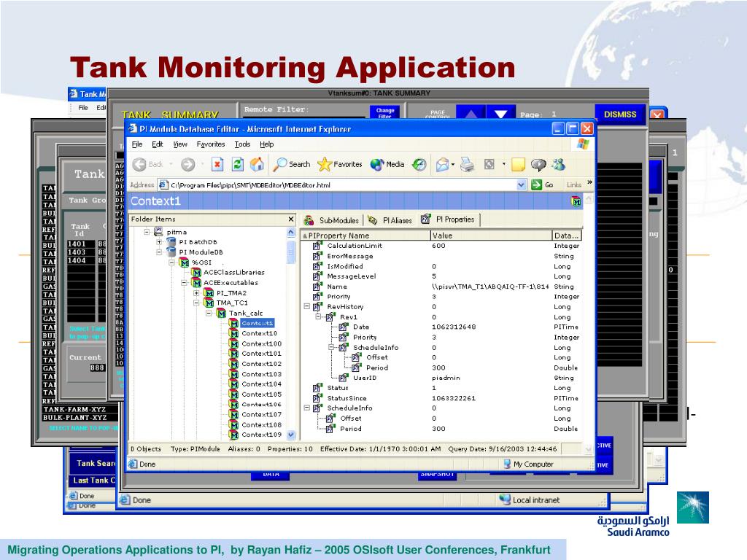747x560 pixels.
Task: Click the green Refresh icon
Action: (x=237, y=164)
